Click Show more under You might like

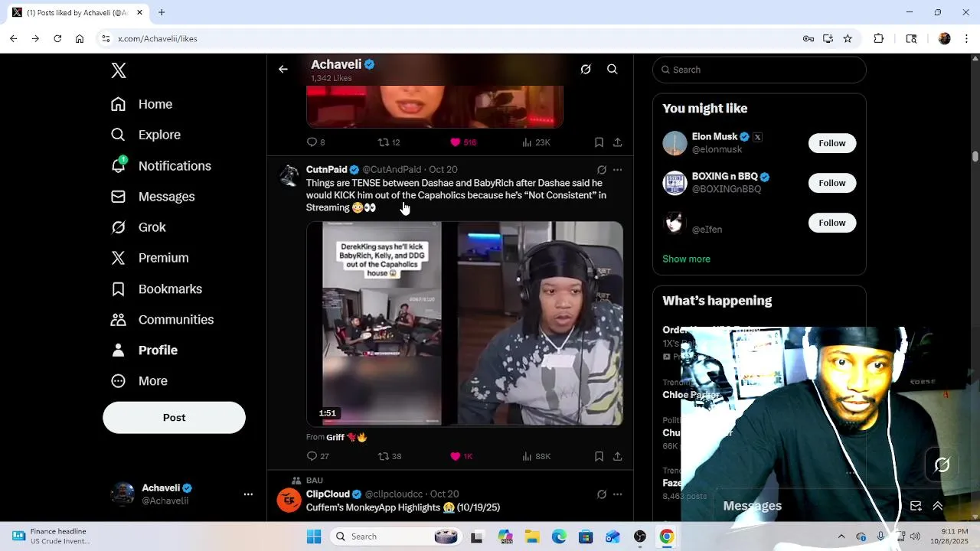(x=686, y=259)
